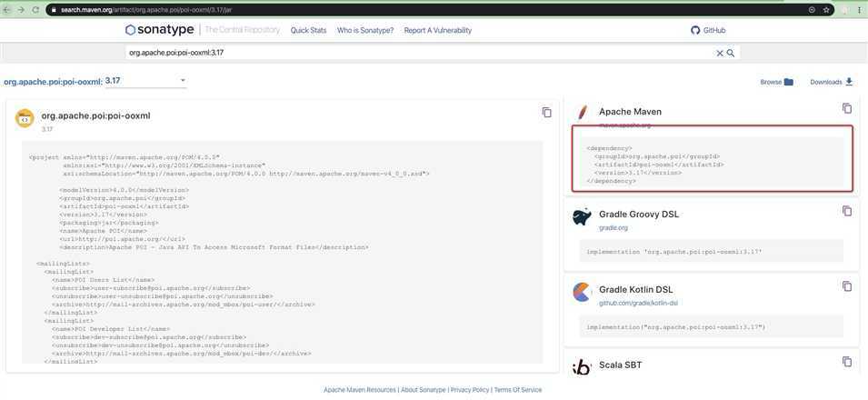The width and height of the screenshot is (868, 400).
Task: Click the <groupId> line in Maven snippet
Action: 657,156
